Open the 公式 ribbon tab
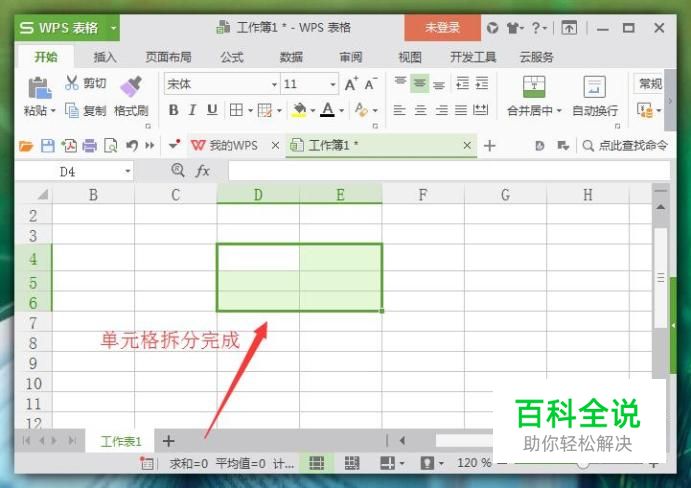The width and height of the screenshot is (691, 488). coord(232,57)
